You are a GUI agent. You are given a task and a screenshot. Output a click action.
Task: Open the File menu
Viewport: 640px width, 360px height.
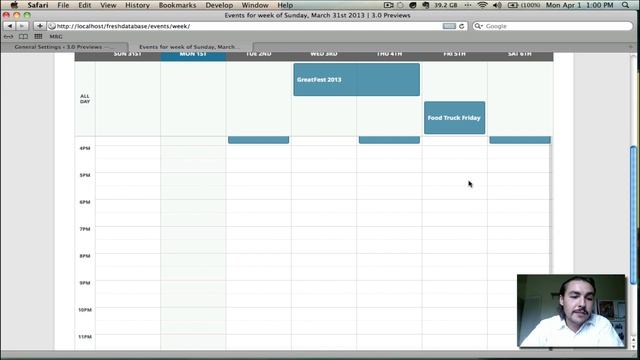point(63,5)
